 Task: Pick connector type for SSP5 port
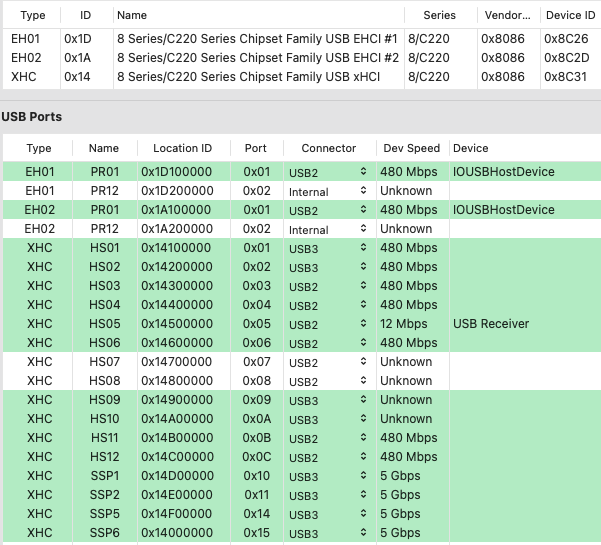pyautogui.click(x=329, y=514)
